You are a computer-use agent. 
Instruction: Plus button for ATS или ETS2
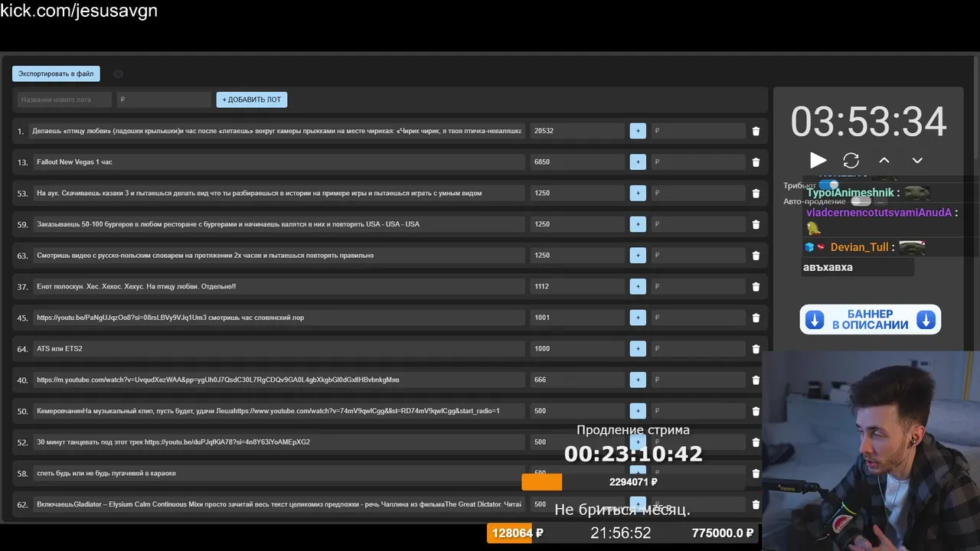638,349
